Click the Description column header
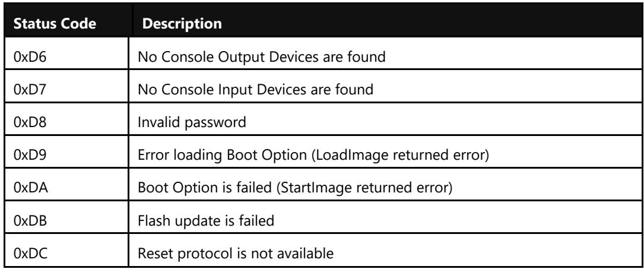644x269 pixels. 182,23
